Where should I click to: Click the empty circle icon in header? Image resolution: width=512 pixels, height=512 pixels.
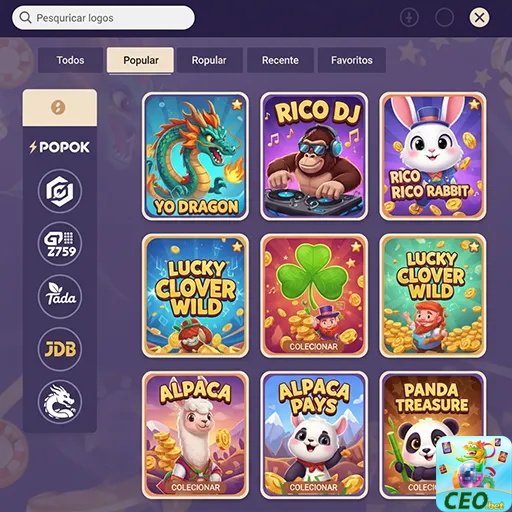coord(444,17)
